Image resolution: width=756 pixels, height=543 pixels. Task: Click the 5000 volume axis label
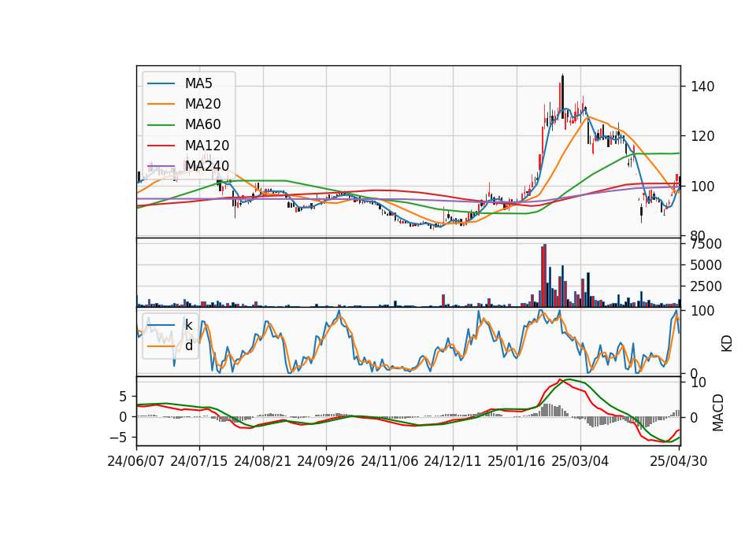706,265
